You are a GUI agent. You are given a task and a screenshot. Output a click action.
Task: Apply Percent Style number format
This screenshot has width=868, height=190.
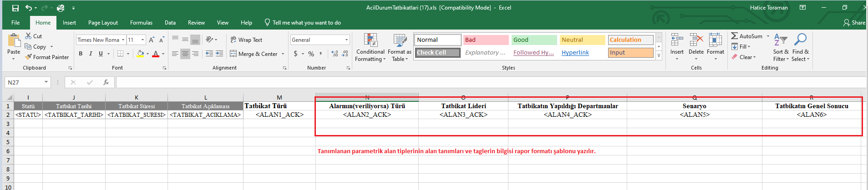point(311,54)
